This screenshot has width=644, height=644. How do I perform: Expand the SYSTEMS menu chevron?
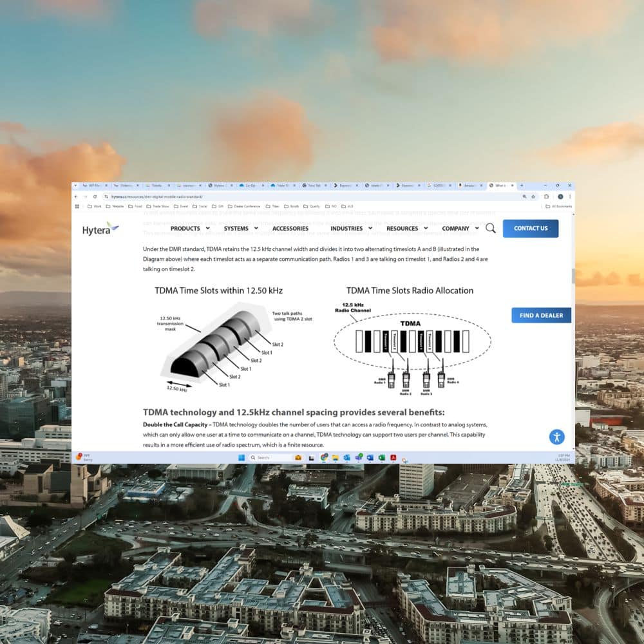click(256, 229)
